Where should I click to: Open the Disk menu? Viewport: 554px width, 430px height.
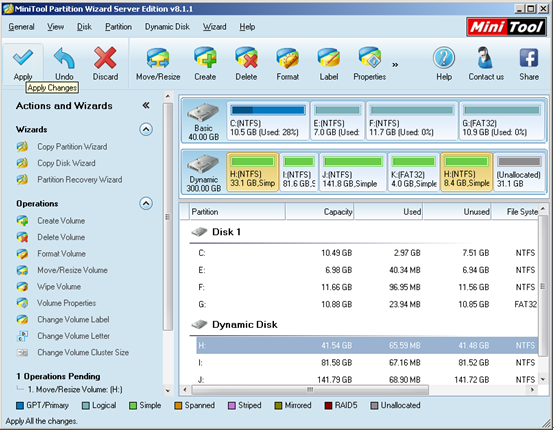[x=84, y=27]
